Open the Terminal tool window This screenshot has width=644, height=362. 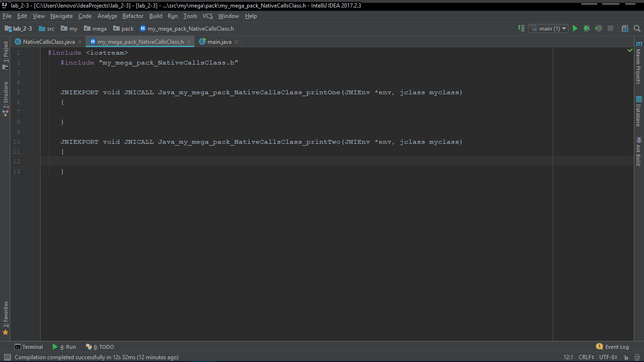pos(29,347)
